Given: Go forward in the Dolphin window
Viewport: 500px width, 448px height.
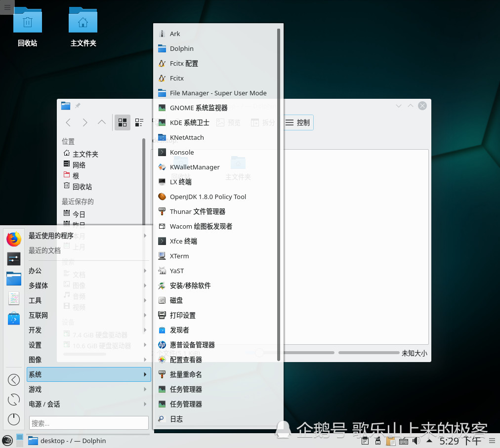Looking at the screenshot, I should [85, 122].
